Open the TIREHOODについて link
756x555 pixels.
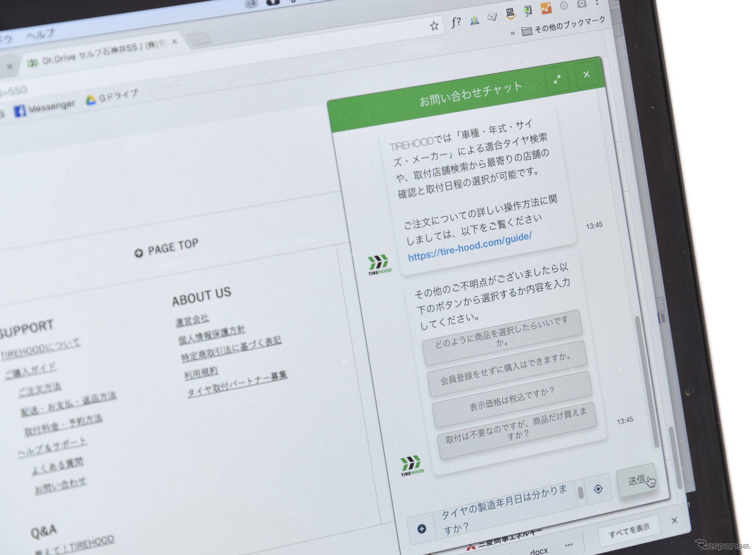(40, 349)
